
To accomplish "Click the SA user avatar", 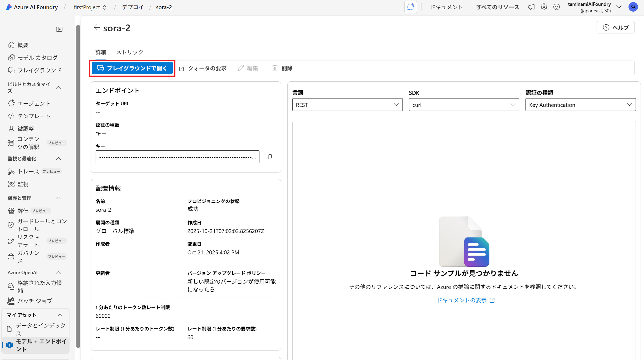I will (x=633, y=7).
